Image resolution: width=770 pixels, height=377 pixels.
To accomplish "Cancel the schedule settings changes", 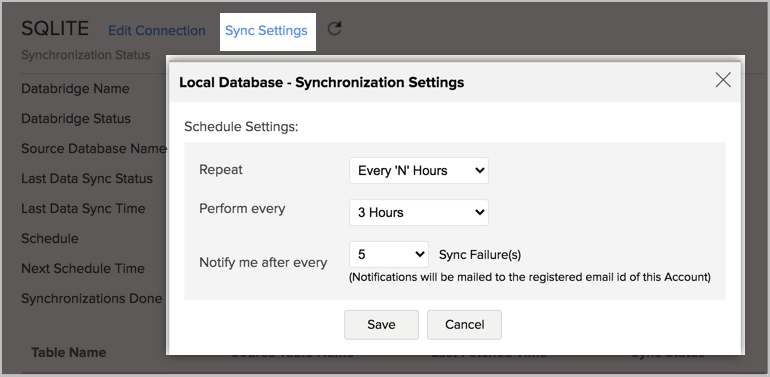I will click(465, 324).
